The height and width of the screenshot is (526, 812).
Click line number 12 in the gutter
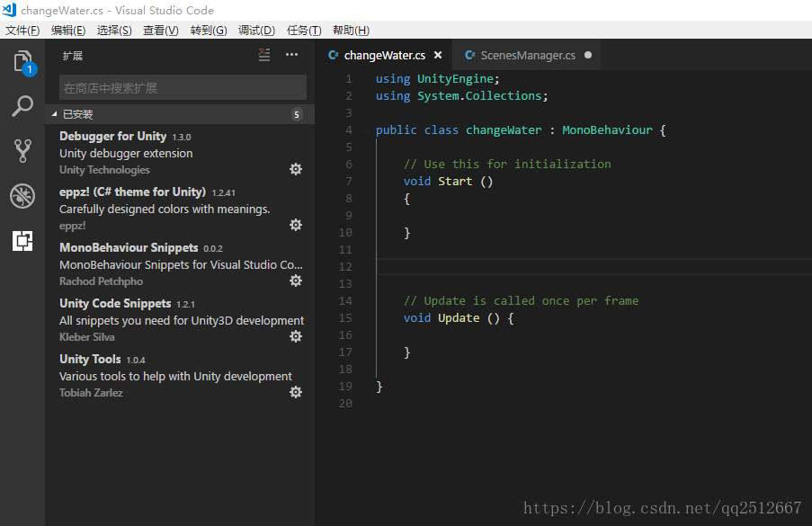tap(345, 267)
